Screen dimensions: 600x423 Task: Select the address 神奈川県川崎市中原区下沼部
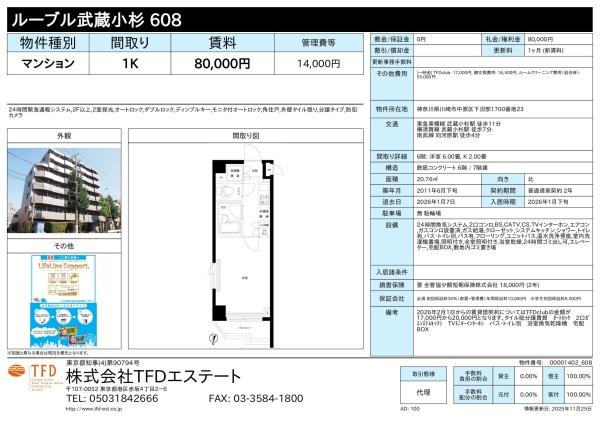[x=470, y=109]
